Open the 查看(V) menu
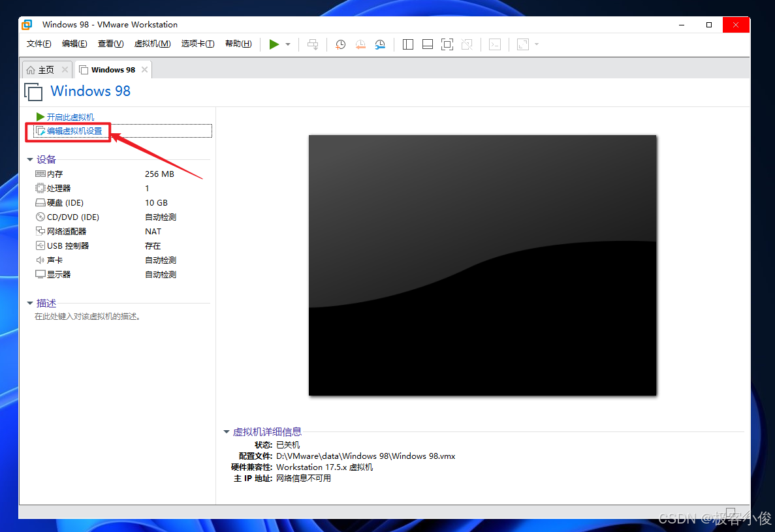The width and height of the screenshot is (775, 532). click(110, 44)
